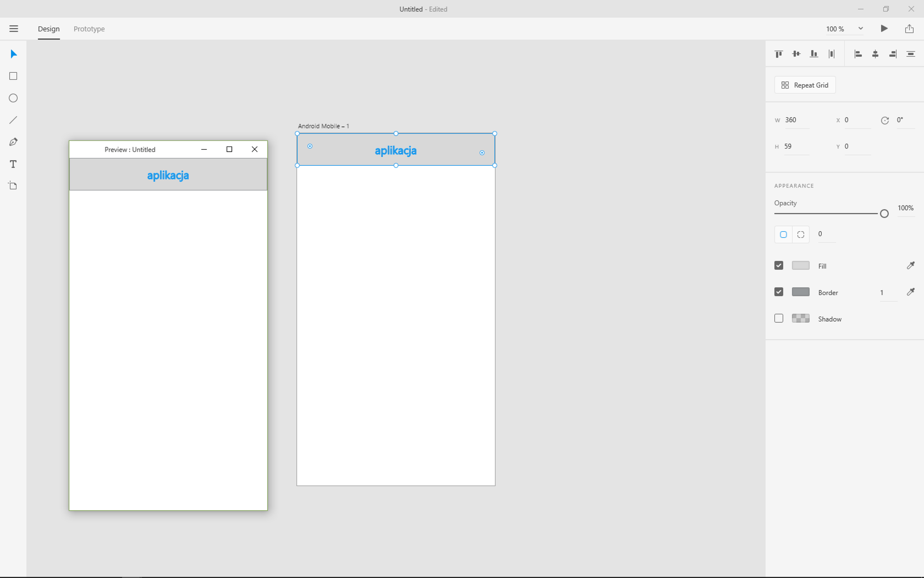924x578 pixels.
Task: Minimize the Preview : Untitled window
Action: (x=204, y=149)
